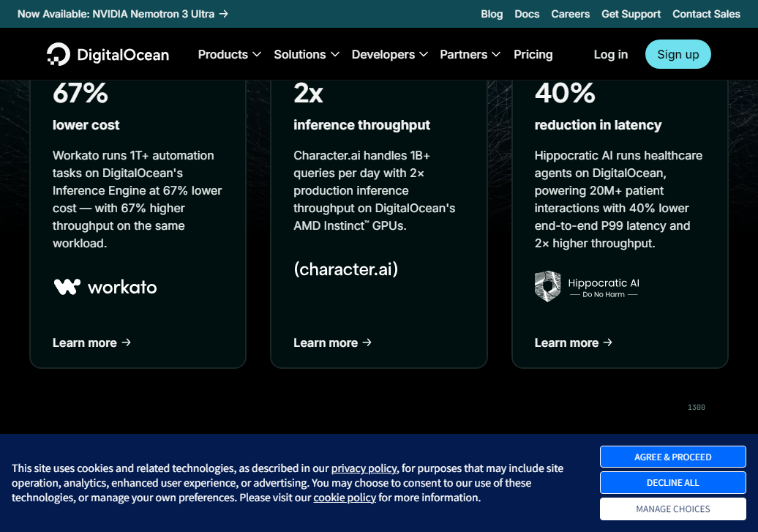The height and width of the screenshot is (532, 758).
Task: Click the arrow after Character.ai's Learn more
Action: (x=367, y=342)
